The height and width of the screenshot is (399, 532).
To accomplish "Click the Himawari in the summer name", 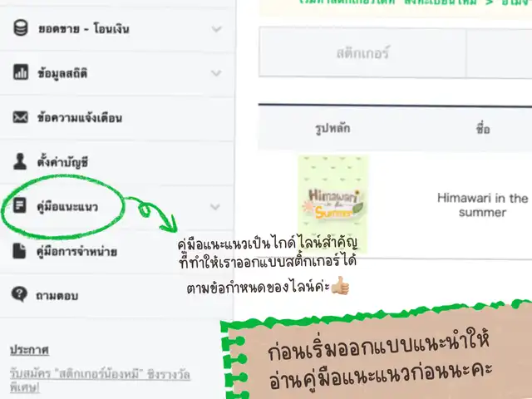I will pyautogui.click(x=482, y=205).
